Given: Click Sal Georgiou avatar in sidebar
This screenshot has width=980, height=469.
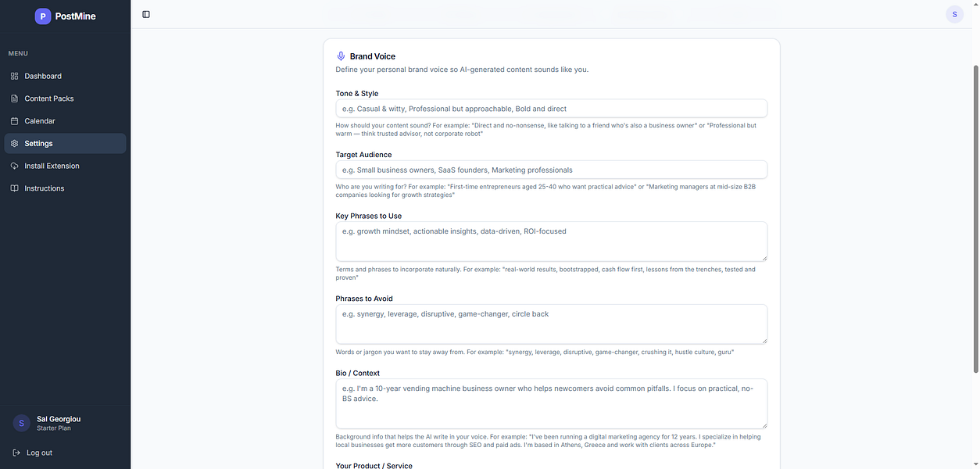Looking at the screenshot, I should [22, 423].
